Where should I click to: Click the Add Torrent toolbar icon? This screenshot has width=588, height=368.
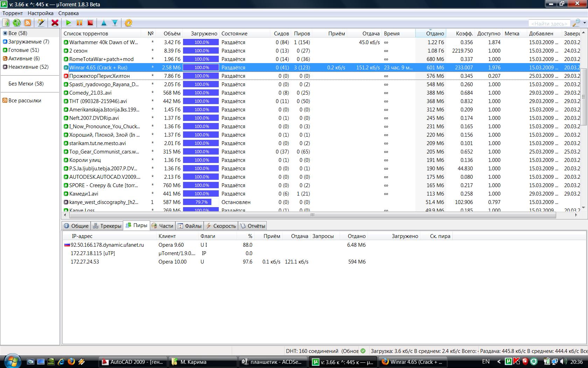pyautogui.click(x=6, y=23)
